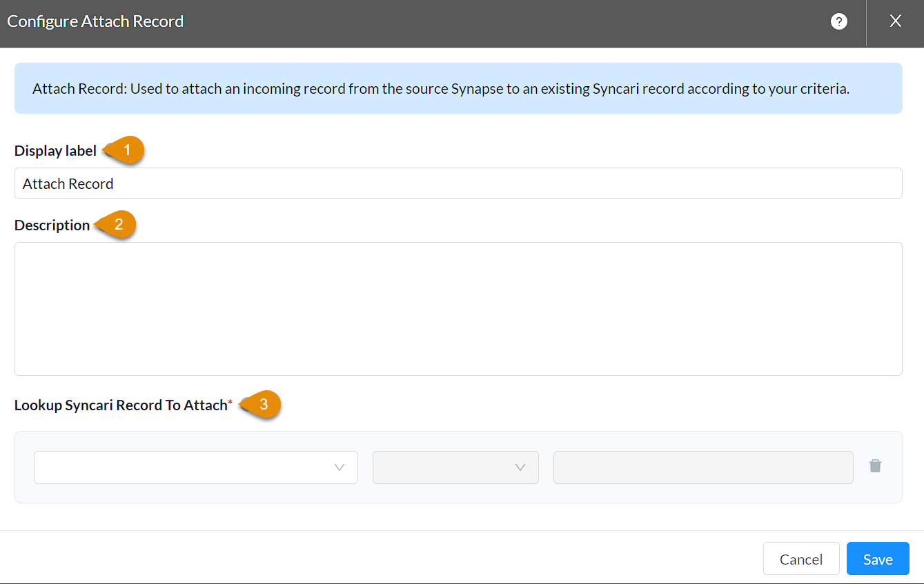Open the first lookup field dropdown
The image size is (924, 584).
pos(196,467)
